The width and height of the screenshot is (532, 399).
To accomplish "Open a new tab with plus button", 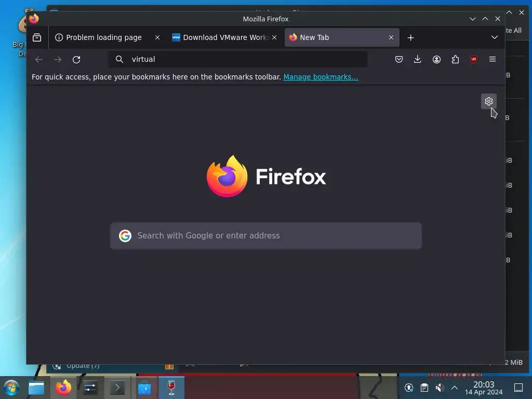I will coord(410,37).
